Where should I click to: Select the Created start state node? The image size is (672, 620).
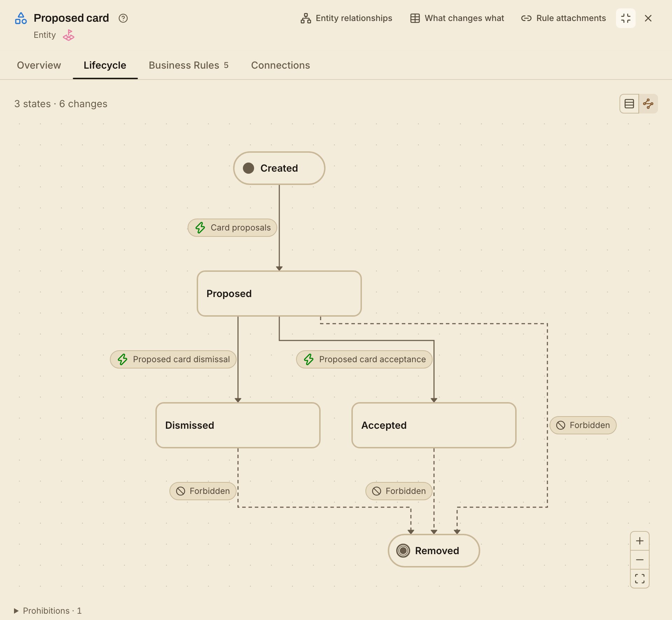click(x=279, y=168)
